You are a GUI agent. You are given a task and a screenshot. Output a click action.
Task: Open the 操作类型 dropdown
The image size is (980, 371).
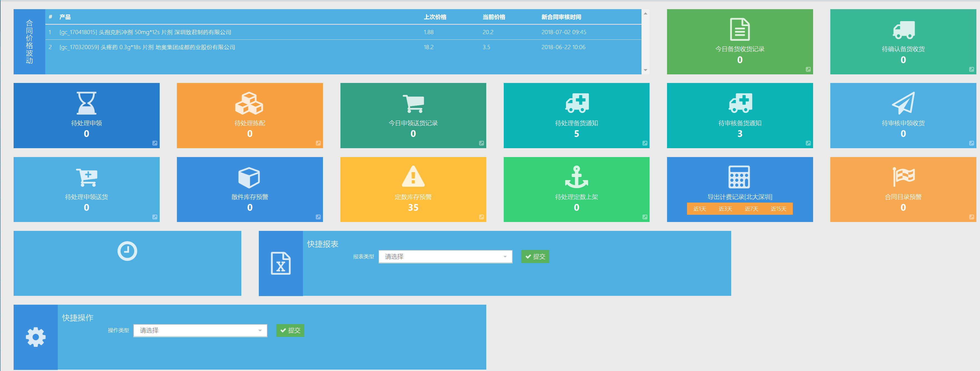click(200, 330)
